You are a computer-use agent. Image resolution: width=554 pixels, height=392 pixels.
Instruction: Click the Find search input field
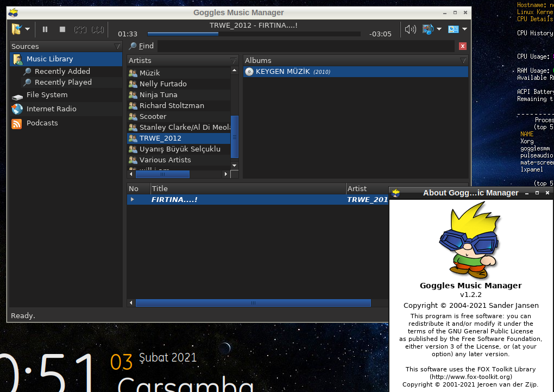[x=306, y=46]
